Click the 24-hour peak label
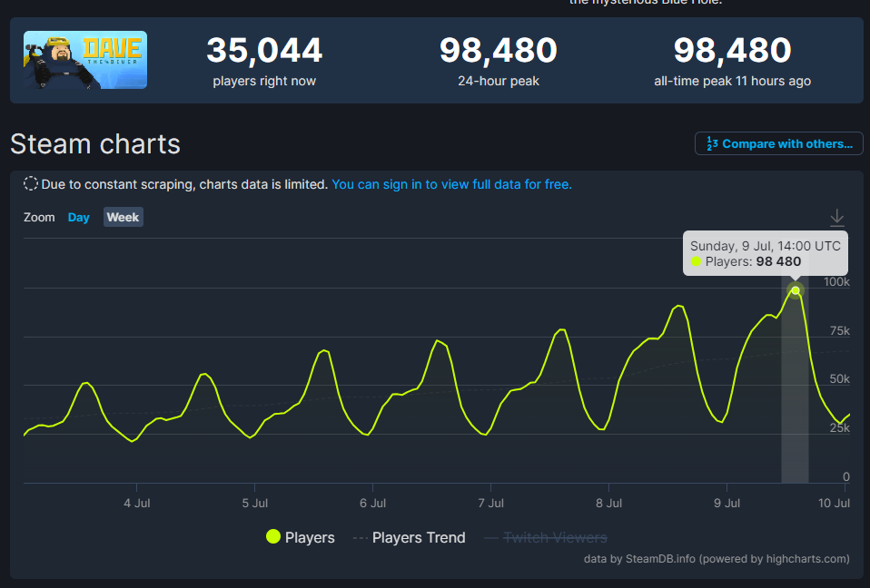The height and width of the screenshot is (588, 870). (x=499, y=81)
